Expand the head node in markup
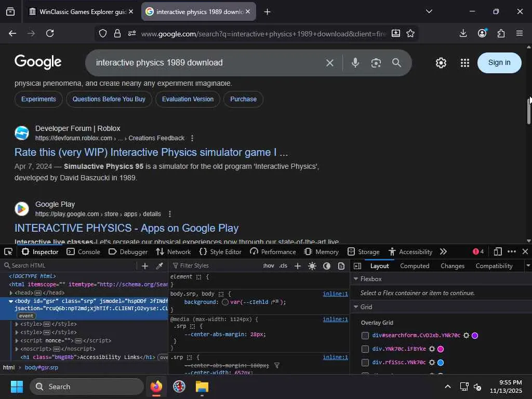The width and height of the screenshot is (532, 399). (11, 293)
